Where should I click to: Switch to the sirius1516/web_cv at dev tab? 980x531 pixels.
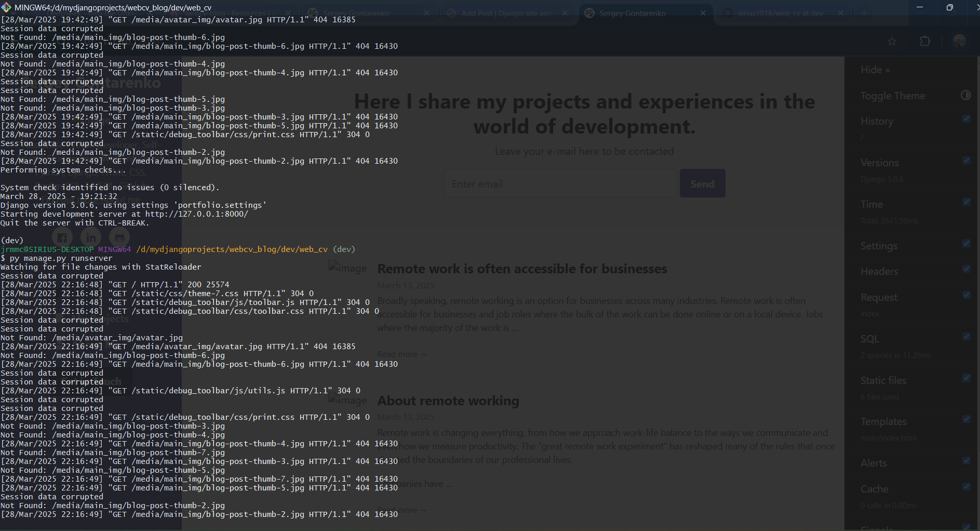point(782,13)
